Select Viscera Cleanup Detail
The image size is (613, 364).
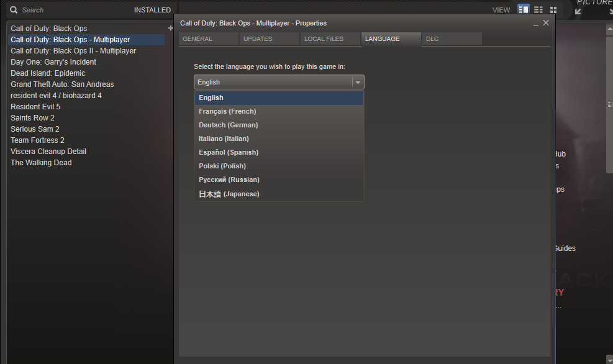click(86, 152)
